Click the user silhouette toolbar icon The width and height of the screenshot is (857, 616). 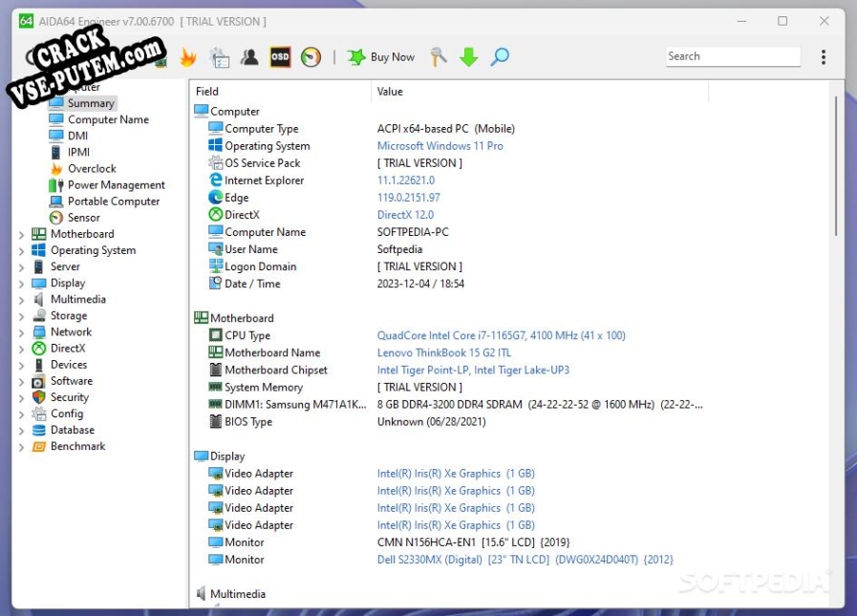(249, 57)
